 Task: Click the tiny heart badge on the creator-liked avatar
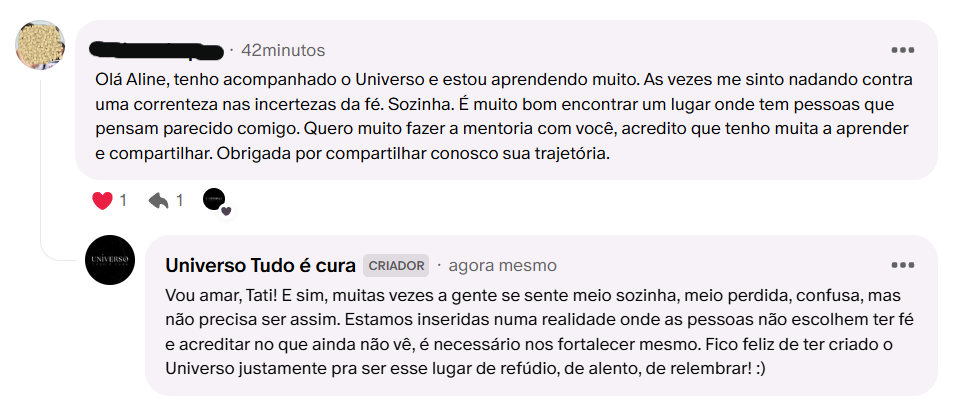click(226, 210)
